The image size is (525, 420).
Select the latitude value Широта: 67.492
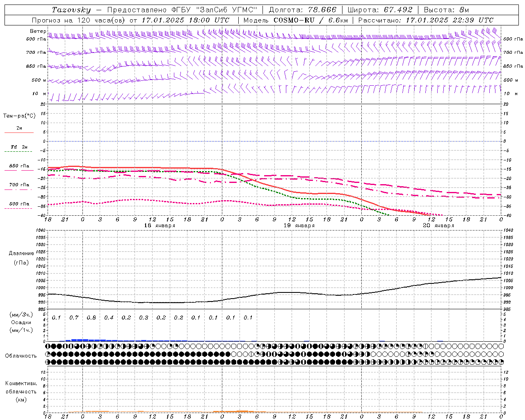380,10
